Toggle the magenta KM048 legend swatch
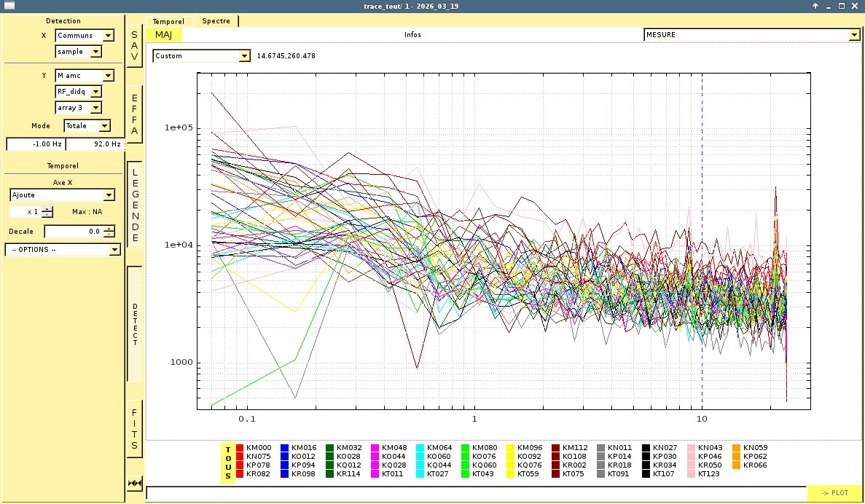Viewport: 865px width, 504px height. 375,448
